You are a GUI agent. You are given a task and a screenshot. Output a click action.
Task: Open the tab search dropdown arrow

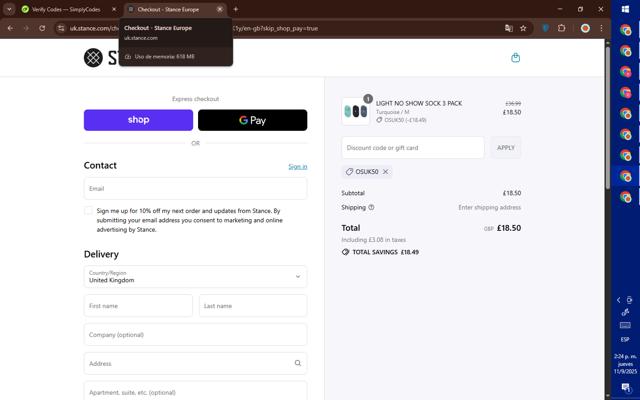point(9,9)
